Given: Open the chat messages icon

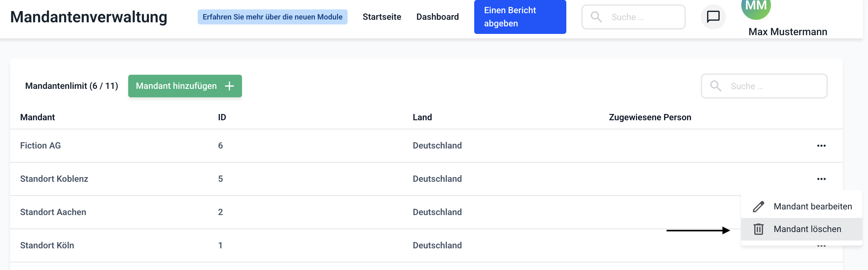Looking at the screenshot, I should [713, 17].
